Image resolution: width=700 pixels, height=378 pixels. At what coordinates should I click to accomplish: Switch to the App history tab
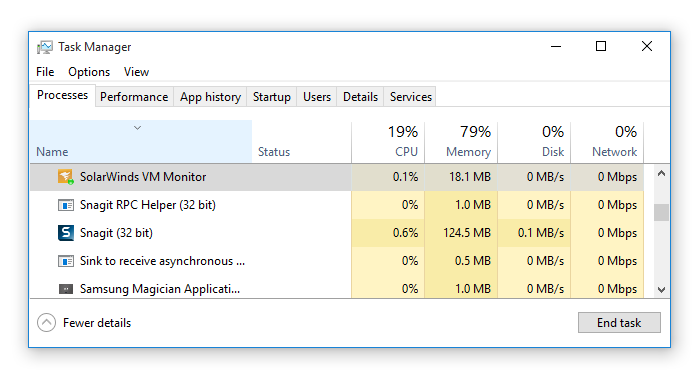[210, 97]
